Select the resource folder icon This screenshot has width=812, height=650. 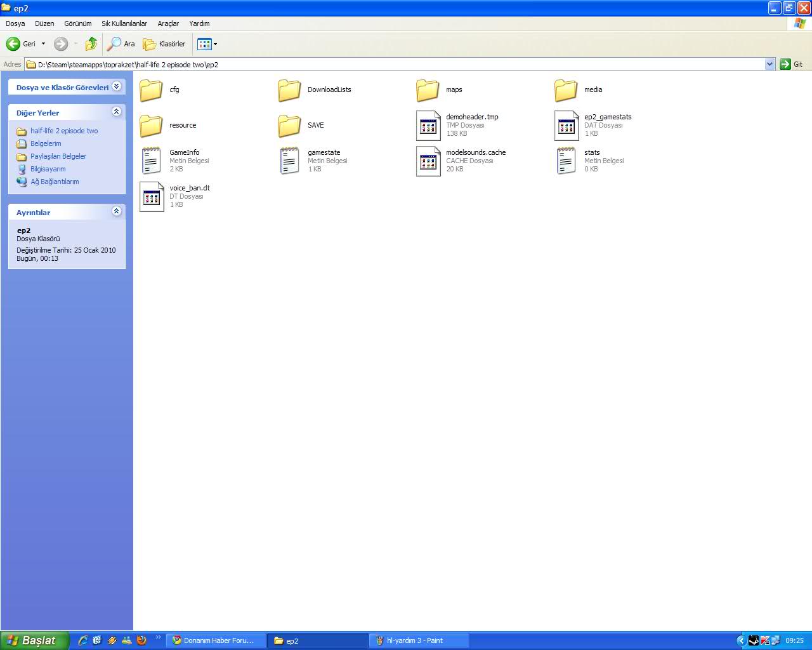click(x=151, y=126)
